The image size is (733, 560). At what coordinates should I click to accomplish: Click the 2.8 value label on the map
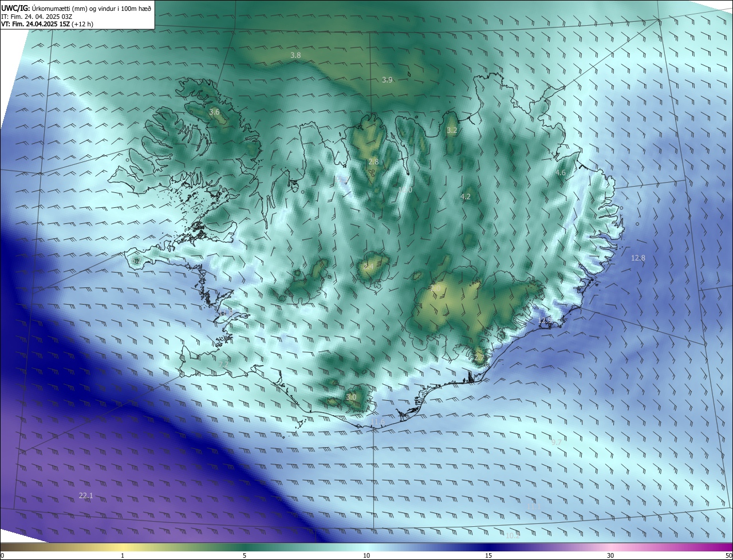[373, 162]
